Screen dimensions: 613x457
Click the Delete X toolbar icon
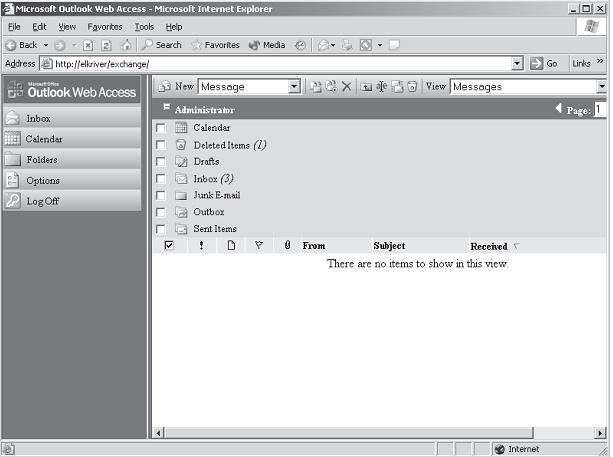click(x=346, y=86)
